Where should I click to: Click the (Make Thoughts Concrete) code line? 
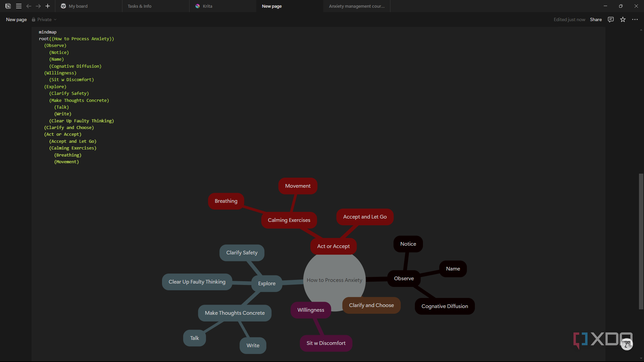tap(79, 101)
